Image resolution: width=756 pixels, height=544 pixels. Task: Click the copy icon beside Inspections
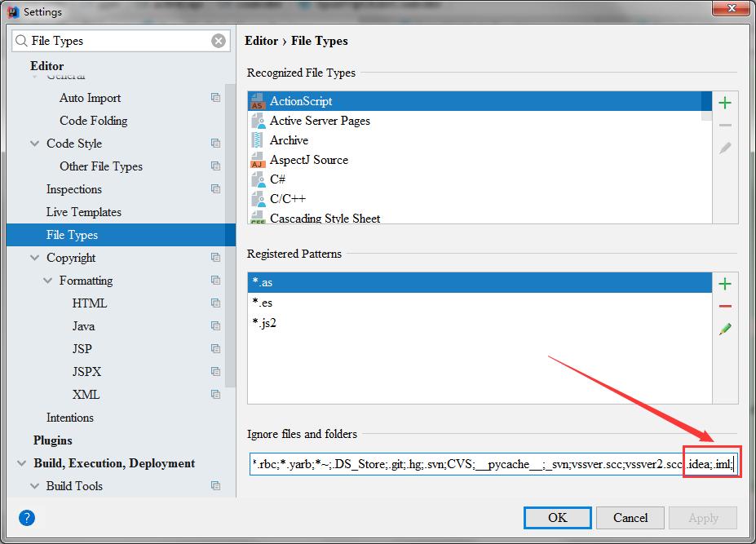215,189
